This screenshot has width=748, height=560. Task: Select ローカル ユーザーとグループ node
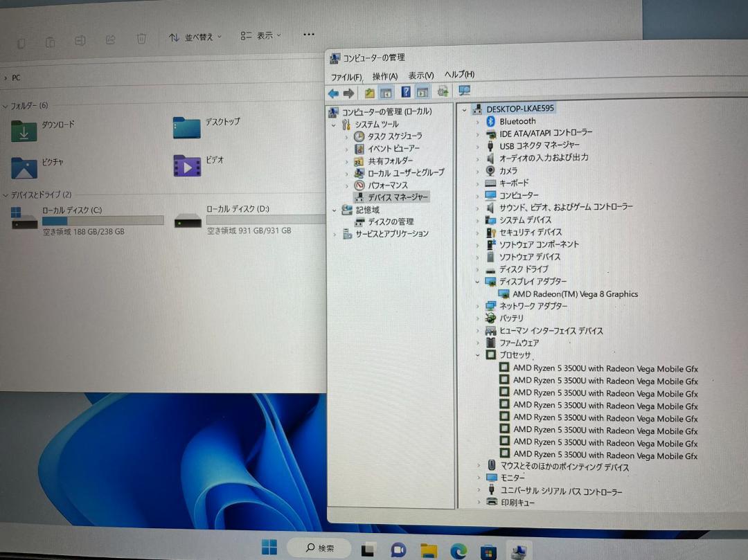pyautogui.click(x=406, y=172)
